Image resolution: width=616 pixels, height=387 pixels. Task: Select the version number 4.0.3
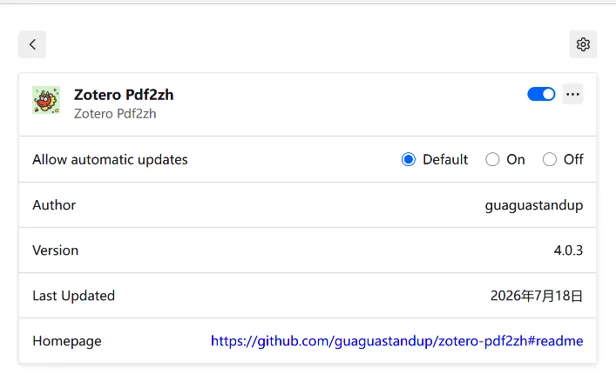click(x=568, y=250)
